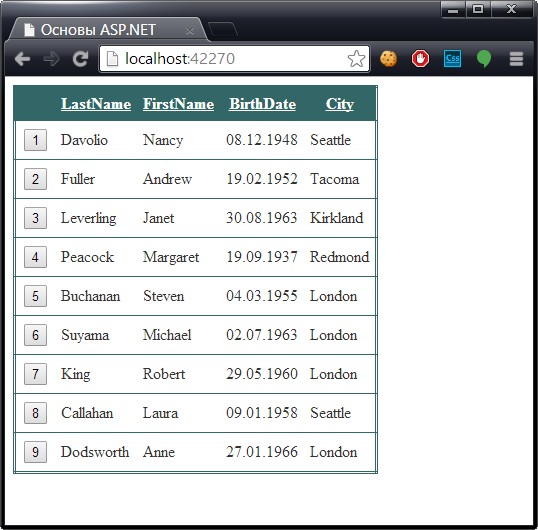Viewport: 538px width, 530px height.
Task: Click the date 04.03.1955
Action: click(x=262, y=296)
